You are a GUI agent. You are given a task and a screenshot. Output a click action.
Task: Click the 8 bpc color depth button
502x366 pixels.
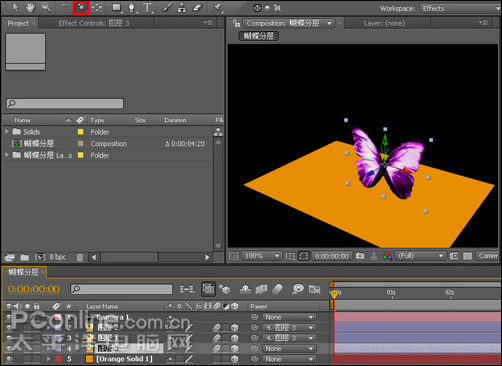point(58,257)
